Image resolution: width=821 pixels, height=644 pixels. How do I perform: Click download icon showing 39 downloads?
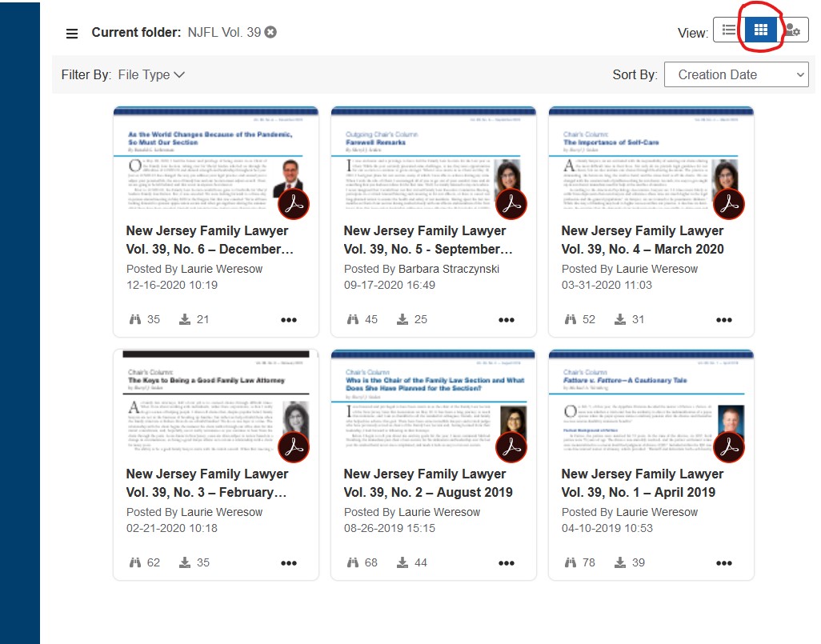pos(620,562)
